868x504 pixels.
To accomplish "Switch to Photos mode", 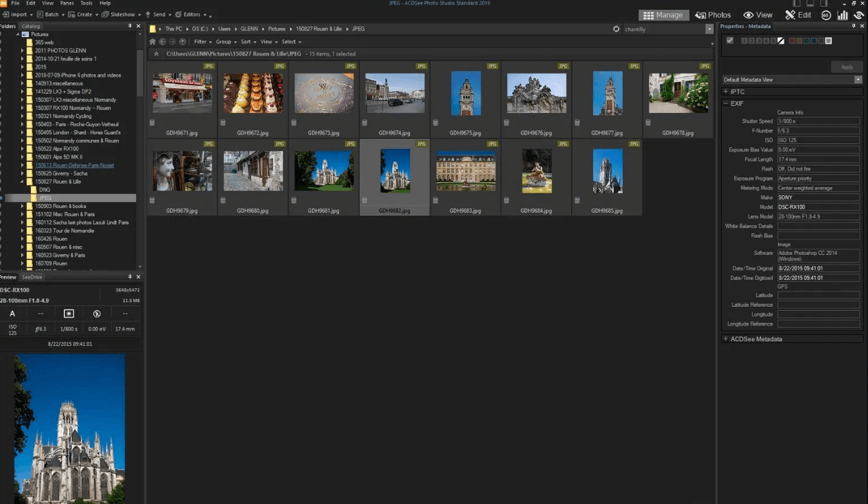I will tap(713, 15).
